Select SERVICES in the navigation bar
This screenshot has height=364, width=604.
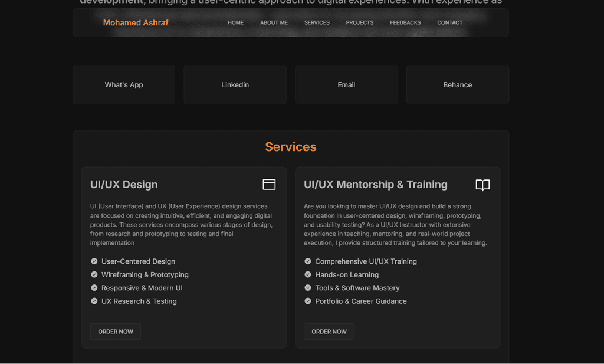[x=317, y=23]
